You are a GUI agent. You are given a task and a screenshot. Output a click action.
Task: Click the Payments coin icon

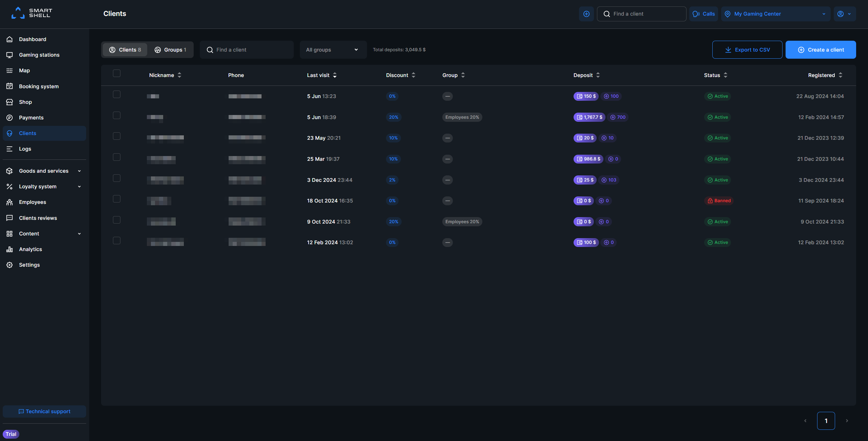pos(9,118)
